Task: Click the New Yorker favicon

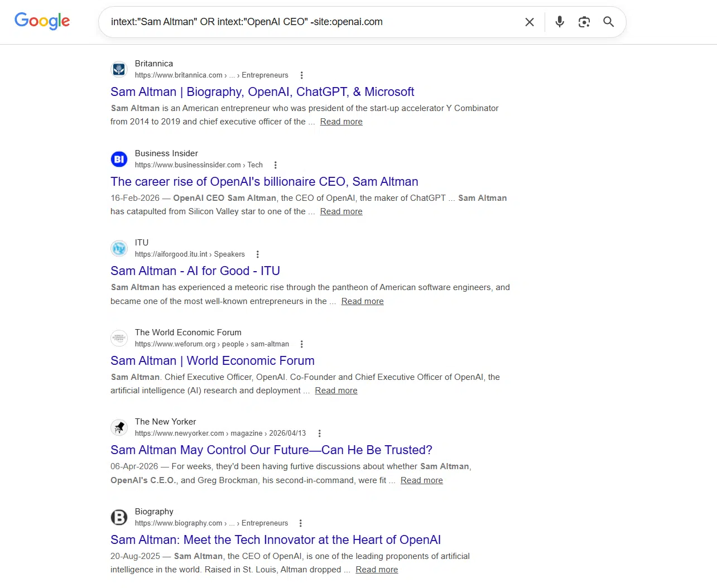Action: click(119, 427)
